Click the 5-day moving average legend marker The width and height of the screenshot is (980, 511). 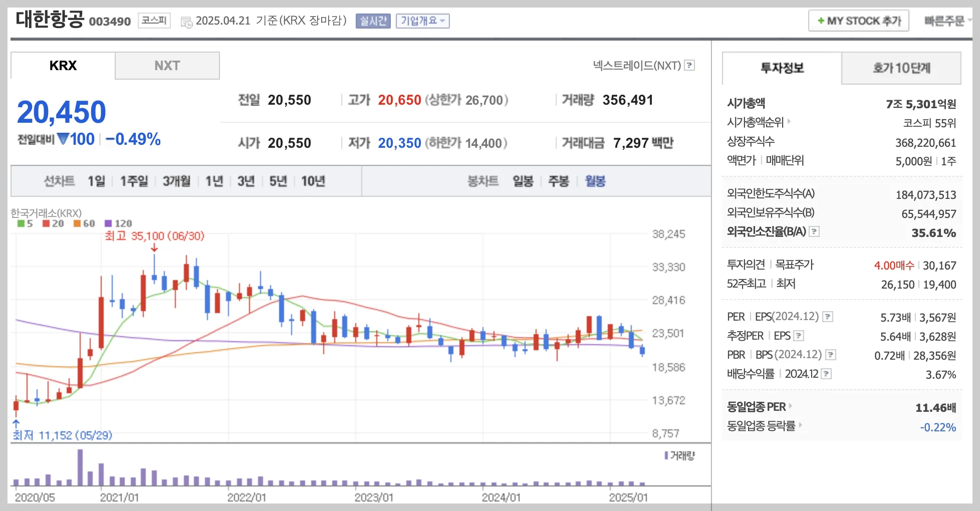pos(21,223)
